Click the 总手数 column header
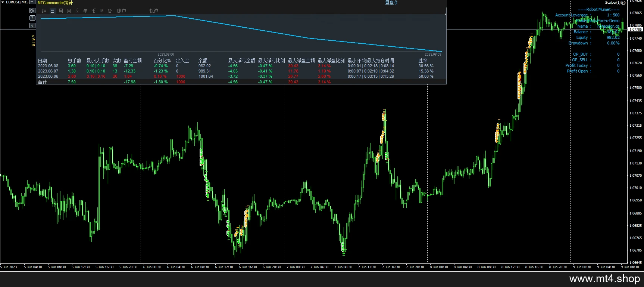The image size is (644, 287). coord(74,61)
